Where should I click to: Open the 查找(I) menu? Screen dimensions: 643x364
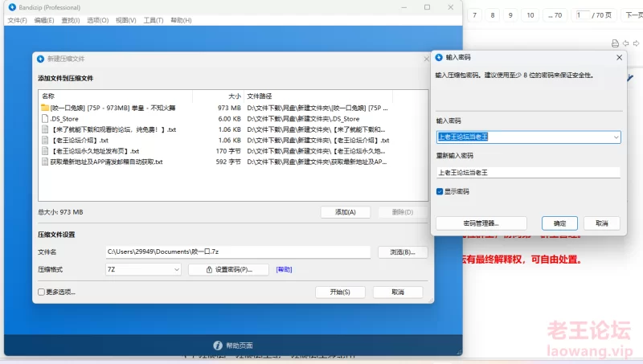[71, 20]
